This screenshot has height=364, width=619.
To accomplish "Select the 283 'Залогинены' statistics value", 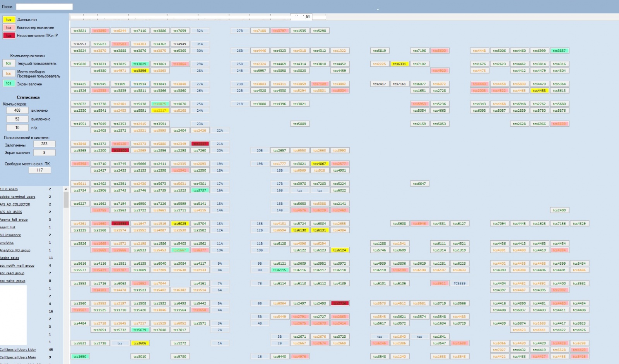I will click(44, 144).
